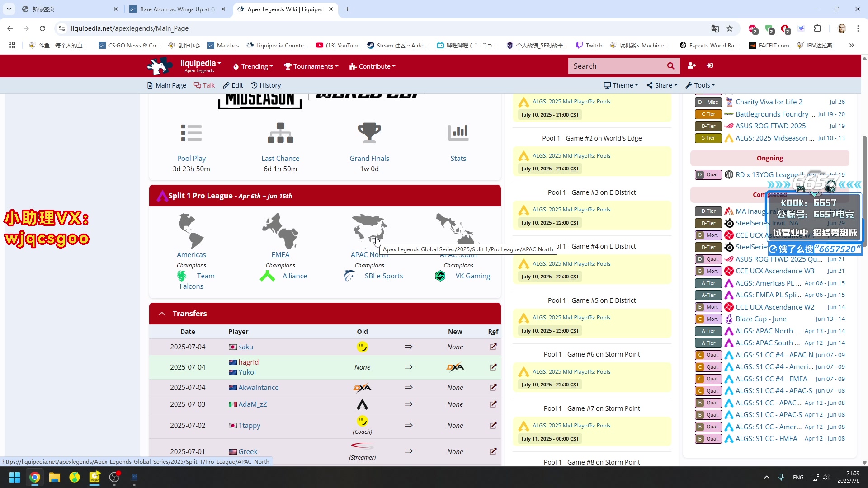Click the Alliance team logo
Screen dimensions: 868x488
[x=267, y=276]
